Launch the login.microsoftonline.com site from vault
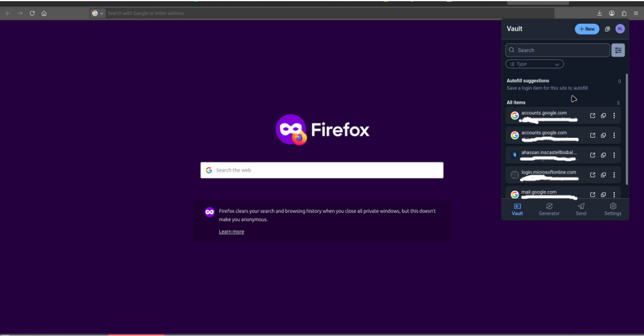This screenshot has height=336, width=644. [x=592, y=175]
